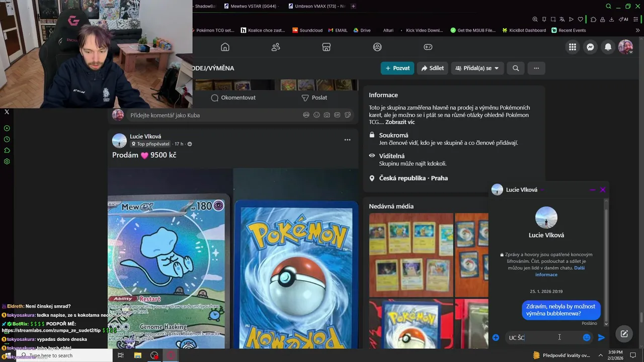Click Okomentovat on the post

[x=233, y=98]
